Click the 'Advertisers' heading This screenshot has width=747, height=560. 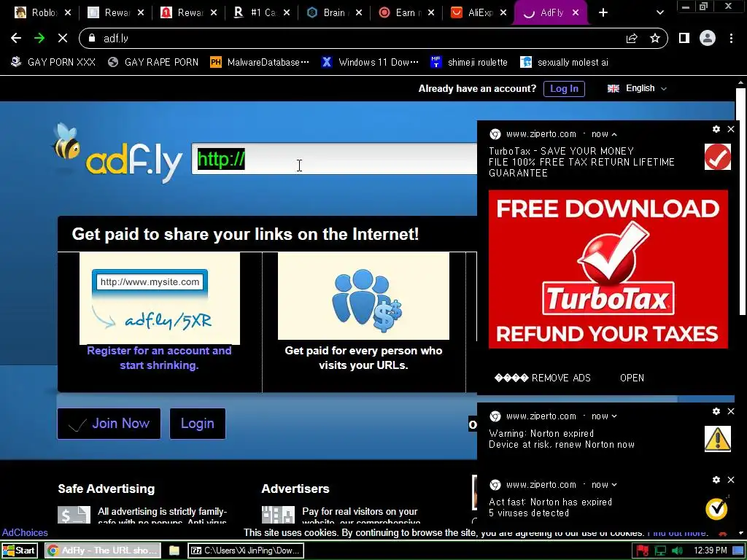tap(295, 489)
